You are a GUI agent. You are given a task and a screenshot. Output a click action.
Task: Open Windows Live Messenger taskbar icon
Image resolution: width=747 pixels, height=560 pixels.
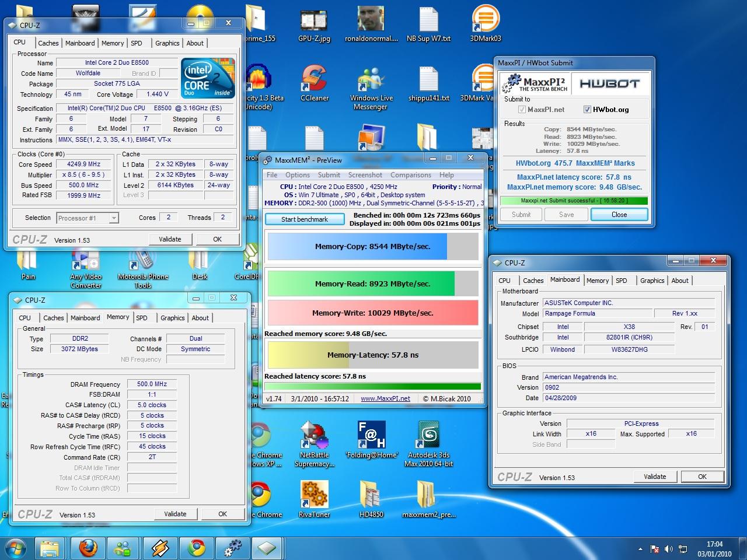tap(123, 548)
